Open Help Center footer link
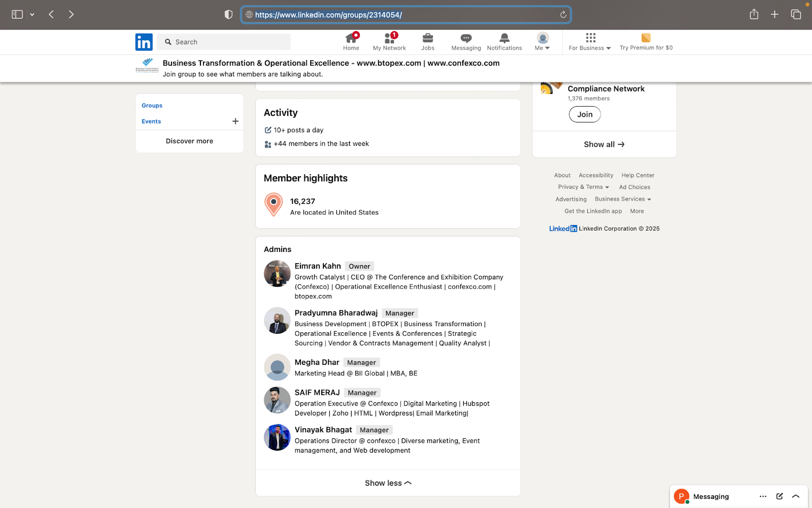Image resolution: width=812 pixels, height=508 pixels. (x=638, y=175)
